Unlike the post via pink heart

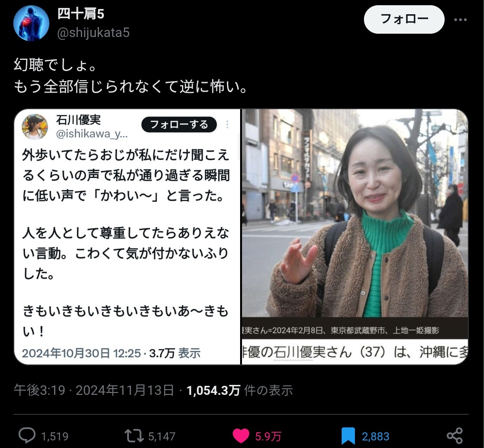[x=241, y=436]
